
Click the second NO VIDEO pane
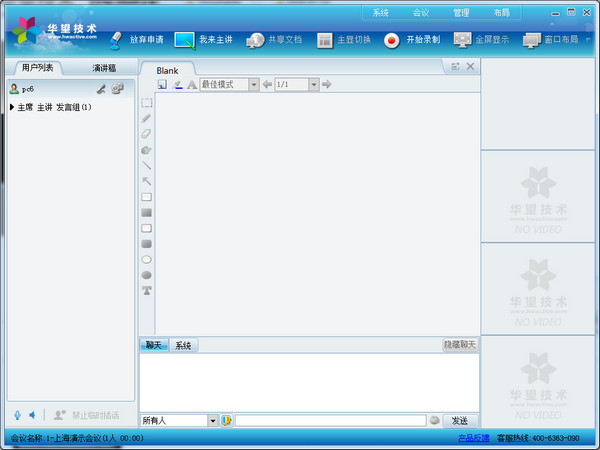tap(538, 289)
